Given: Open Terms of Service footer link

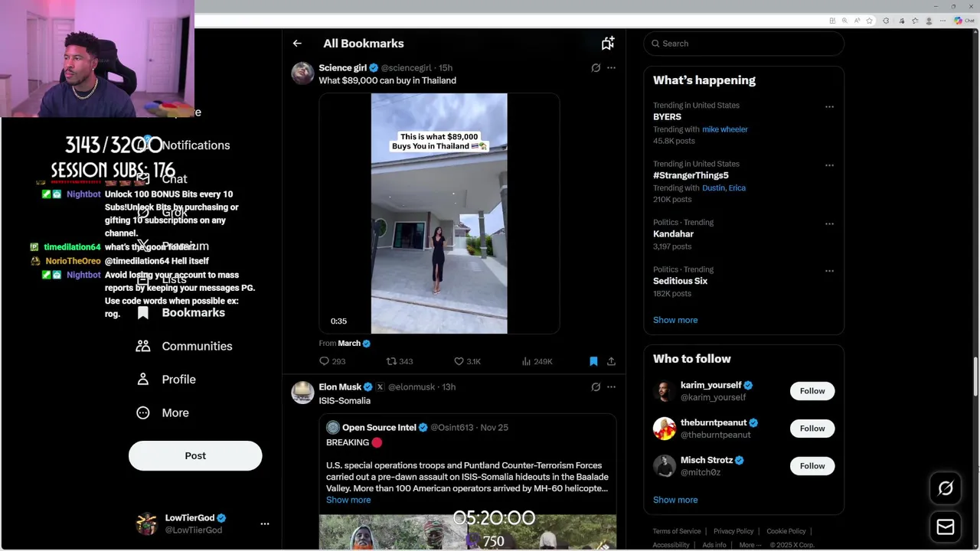Looking at the screenshot, I should point(677,531).
